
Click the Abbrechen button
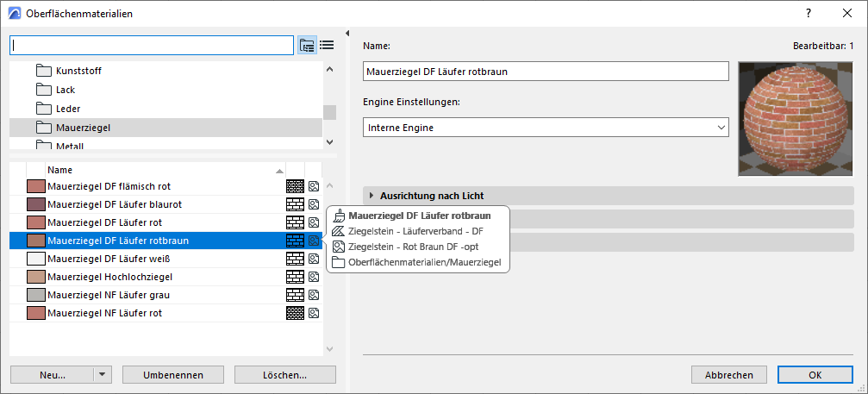(x=729, y=375)
